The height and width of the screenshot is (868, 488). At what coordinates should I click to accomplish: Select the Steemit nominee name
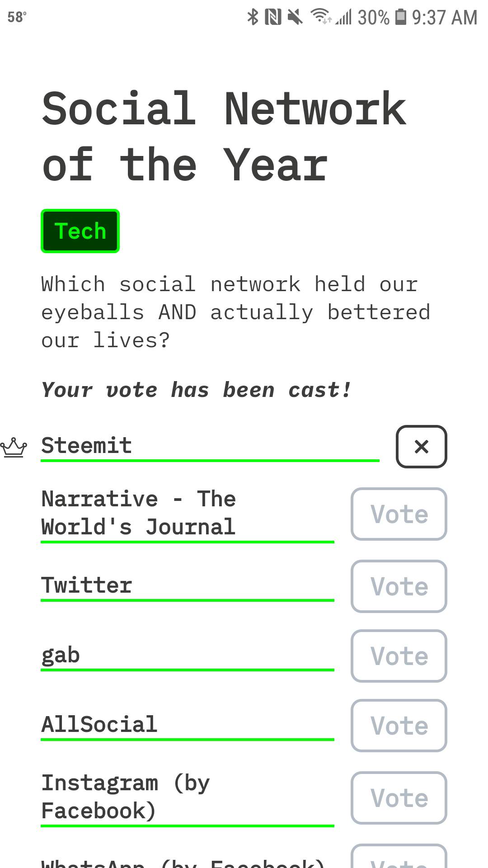tap(86, 445)
